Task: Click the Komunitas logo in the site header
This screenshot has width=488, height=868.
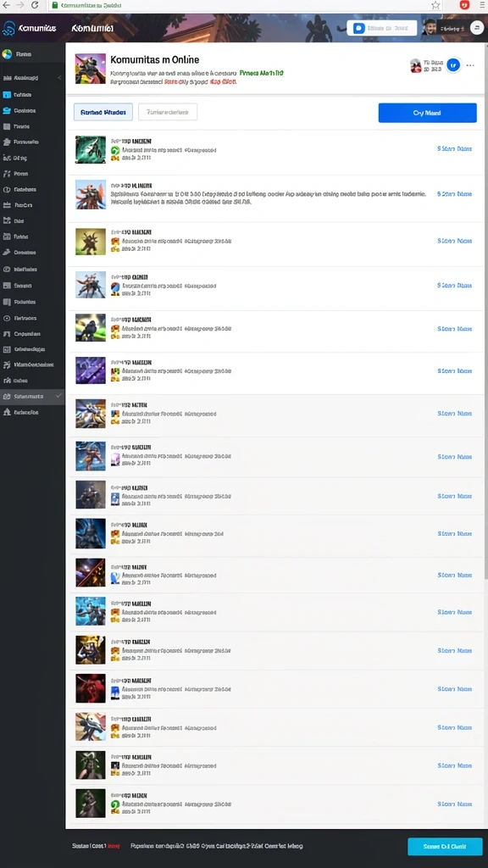Action: [29, 28]
